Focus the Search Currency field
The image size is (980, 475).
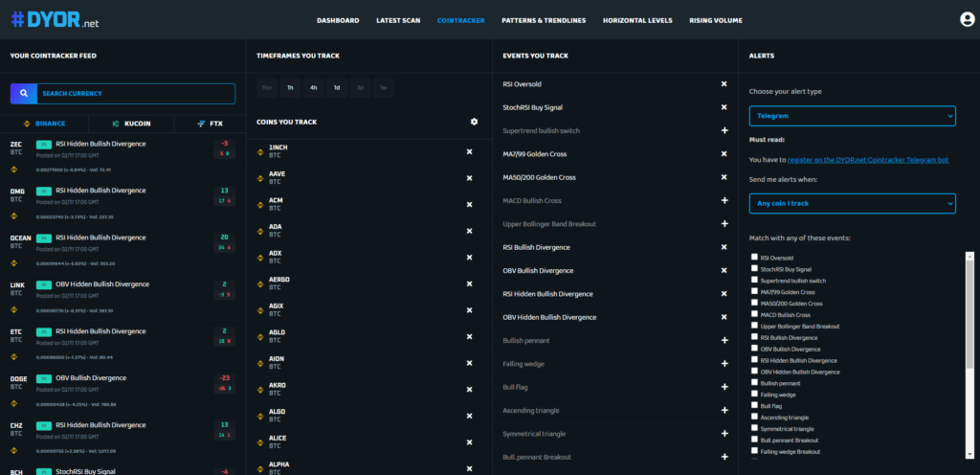pyautogui.click(x=136, y=94)
